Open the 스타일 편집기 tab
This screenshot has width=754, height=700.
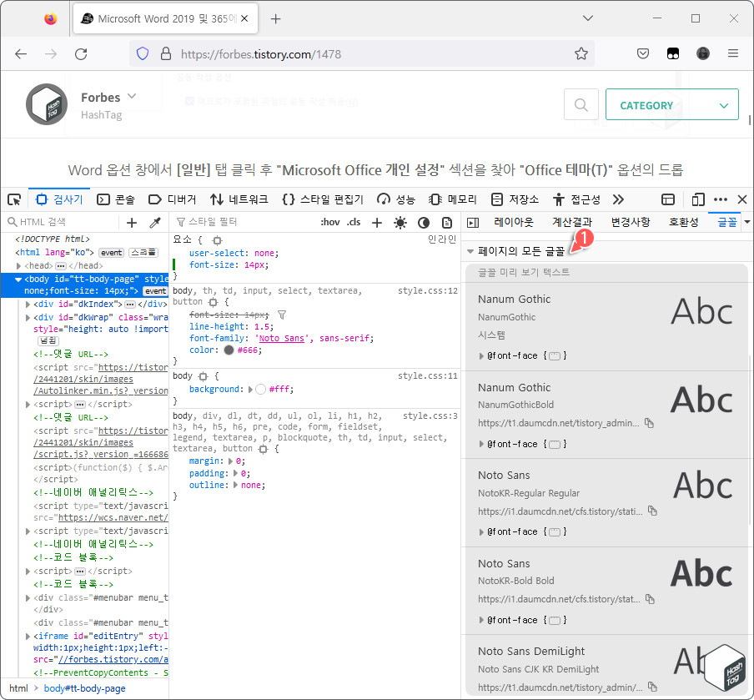pos(323,199)
